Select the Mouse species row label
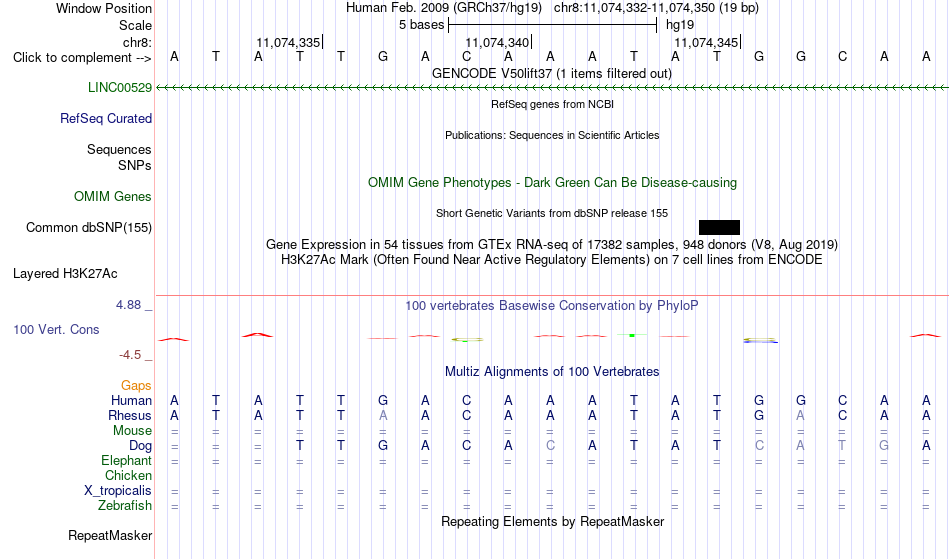 click(133, 431)
